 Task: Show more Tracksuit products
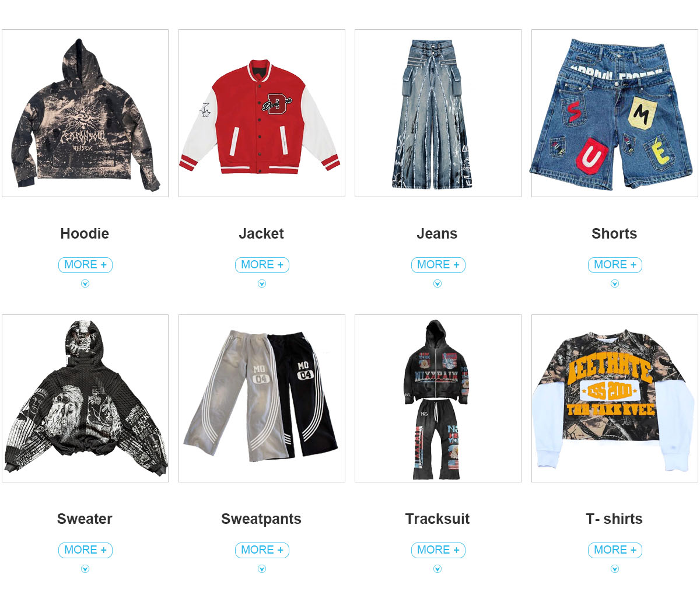coord(438,550)
